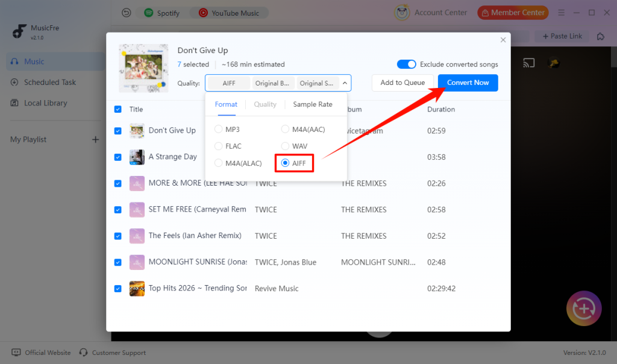Select the FLAC format option

tap(228, 146)
